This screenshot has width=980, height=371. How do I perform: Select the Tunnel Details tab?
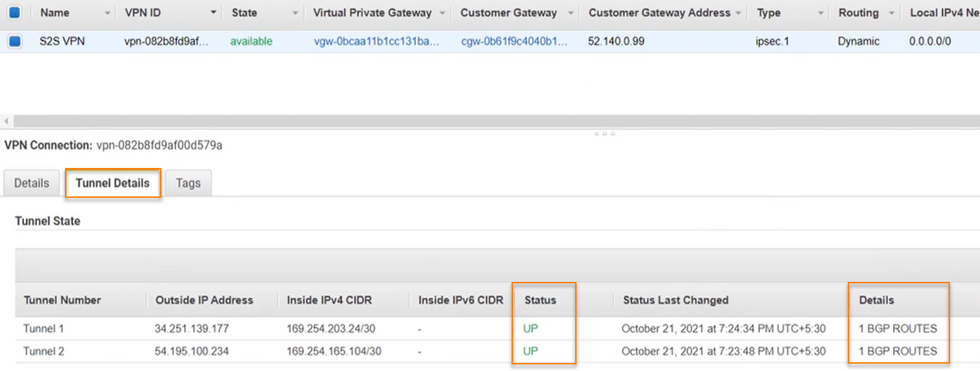tap(113, 183)
